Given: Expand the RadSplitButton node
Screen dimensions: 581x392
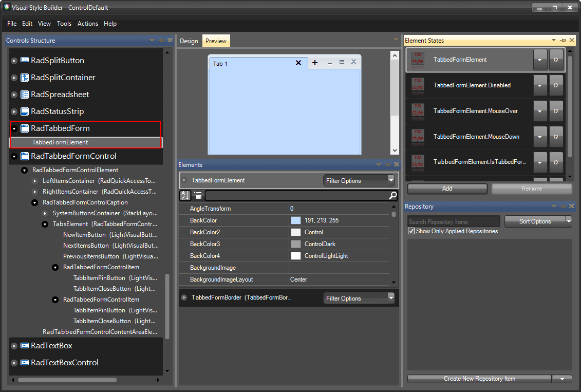Looking at the screenshot, I should [x=14, y=61].
